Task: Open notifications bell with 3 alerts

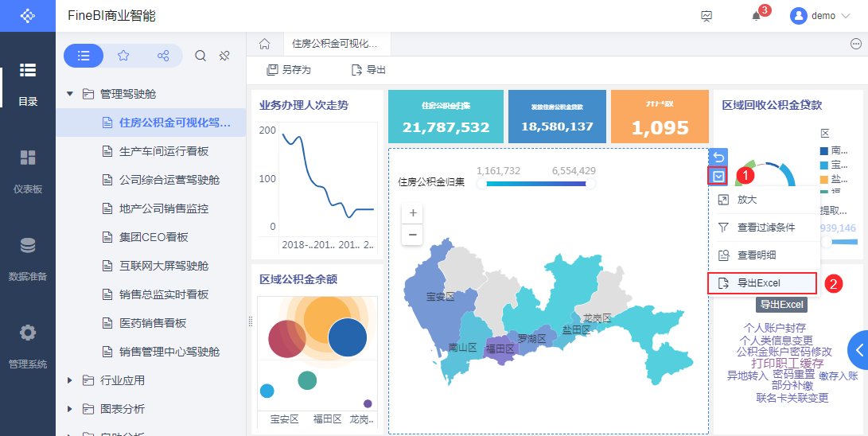Action: (x=756, y=15)
